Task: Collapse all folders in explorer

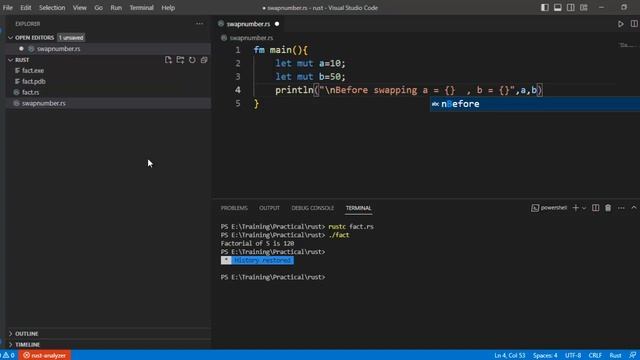Action: tap(204, 60)
